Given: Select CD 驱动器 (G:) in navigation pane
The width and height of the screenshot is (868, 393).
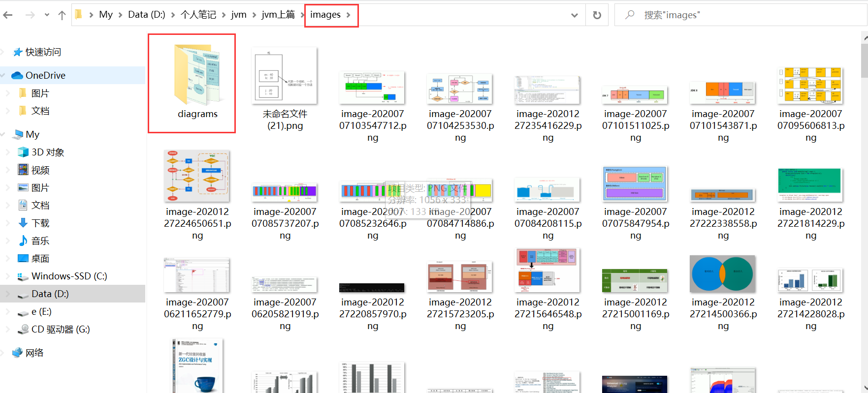Looking at the screenshot, I should (61, 330).
